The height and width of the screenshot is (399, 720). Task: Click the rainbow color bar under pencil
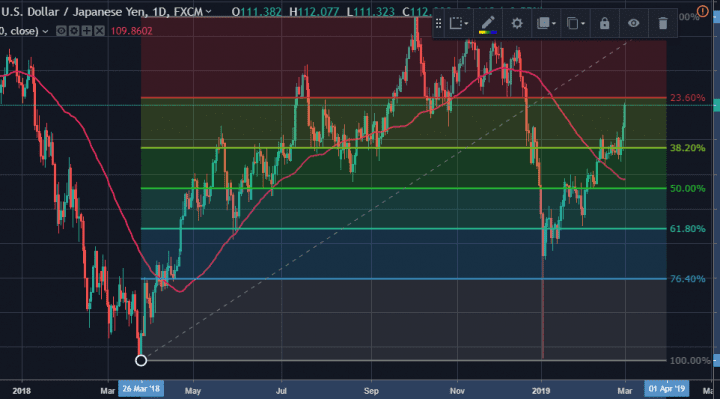(488, 32)
